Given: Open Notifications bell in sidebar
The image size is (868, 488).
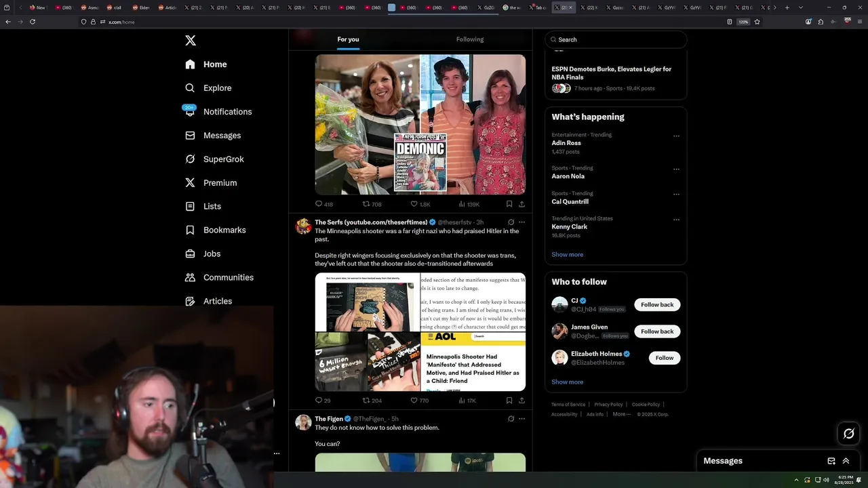Looking at the screenshot, I should [x=190, y=112].
